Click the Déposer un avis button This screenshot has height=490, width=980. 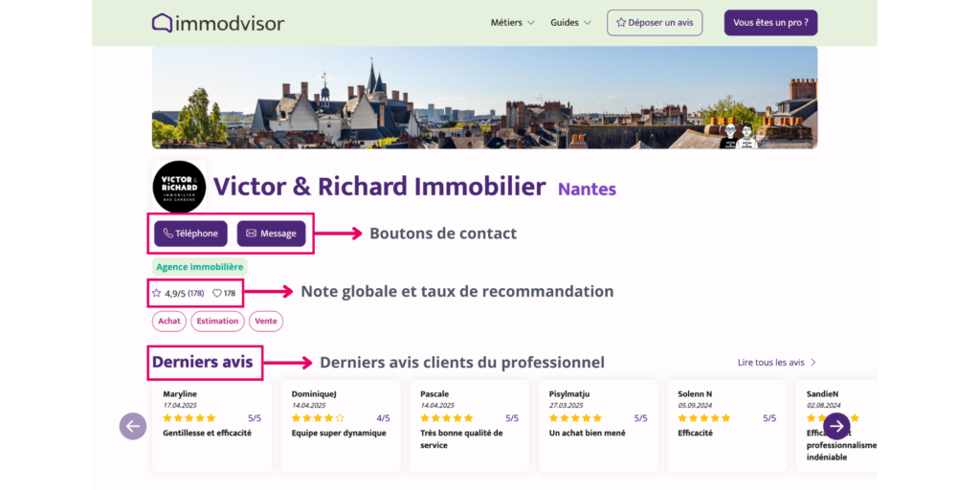tap(655, 23)
